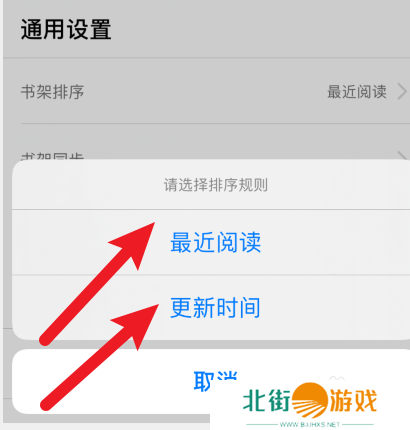
Task: Click the red arrowhead pointing at 最近阅读
Action: pyautogui.click(x=137, y=242)
